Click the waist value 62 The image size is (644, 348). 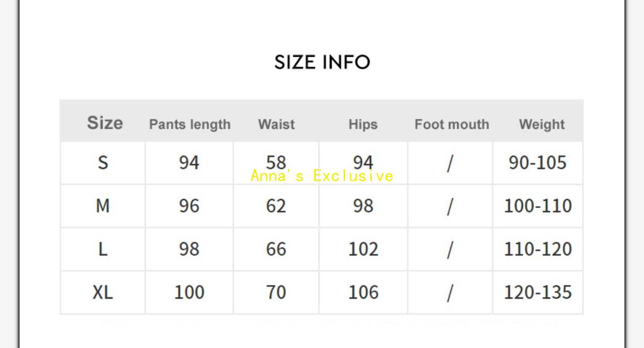click(276, 206)
